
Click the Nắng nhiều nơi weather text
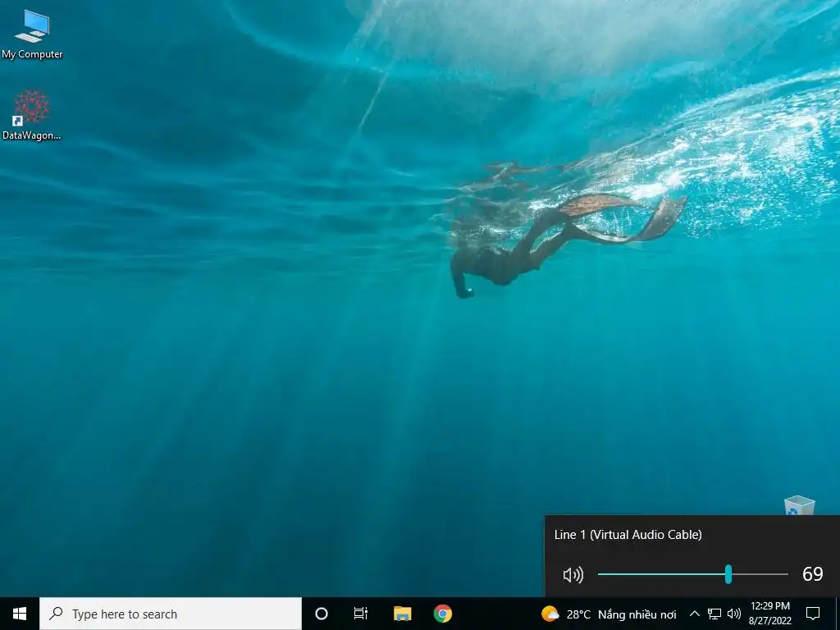click(637, 614)
